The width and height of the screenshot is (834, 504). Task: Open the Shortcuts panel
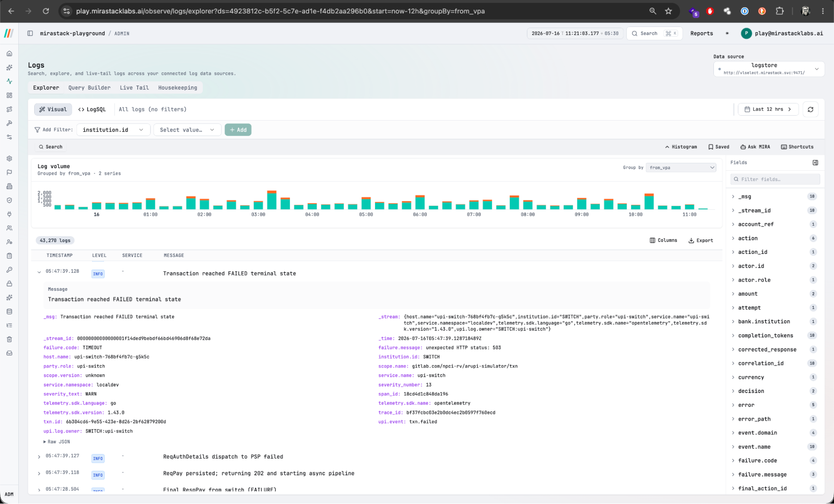click(x=797, y=147)
